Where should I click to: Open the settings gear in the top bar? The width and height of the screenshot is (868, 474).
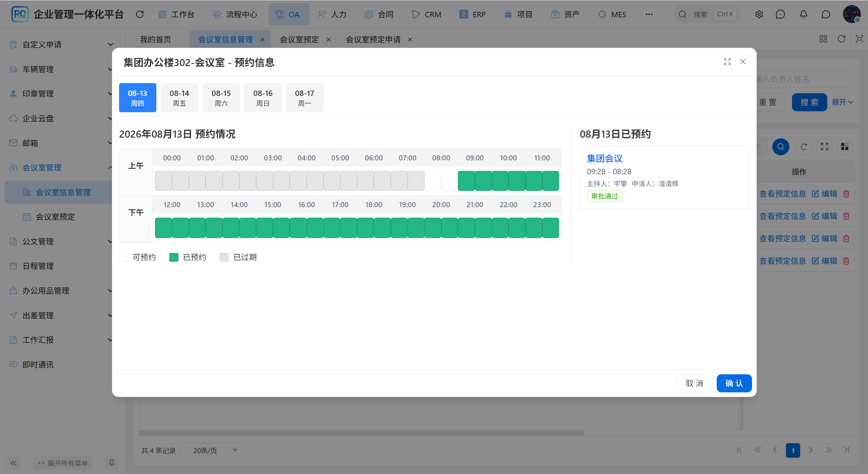coord(759,14)
